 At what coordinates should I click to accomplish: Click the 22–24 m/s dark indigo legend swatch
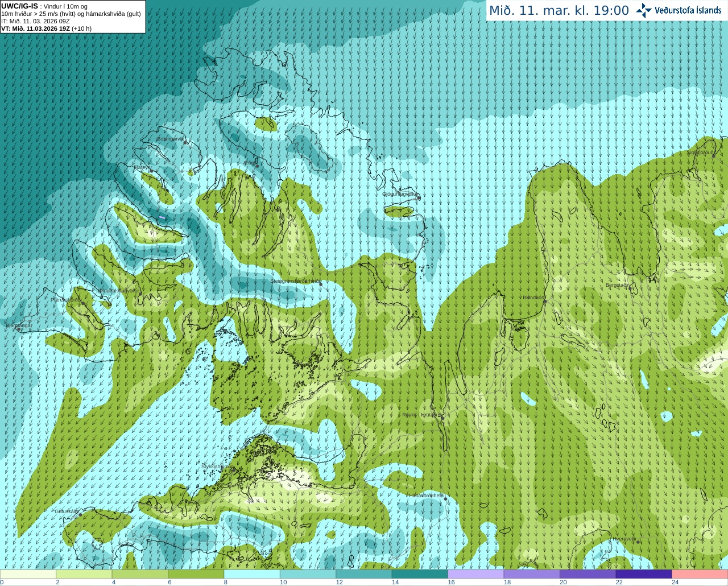tap(644, 574)
